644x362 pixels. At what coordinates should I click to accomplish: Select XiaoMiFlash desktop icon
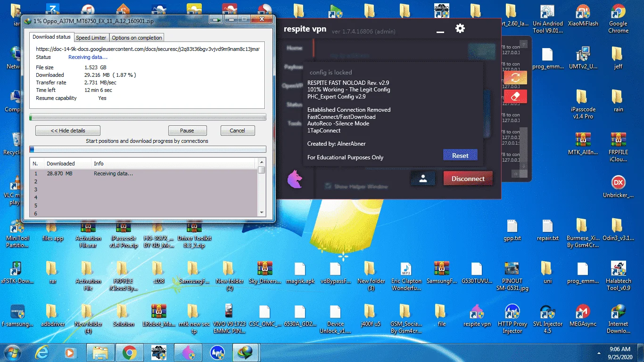(583, 16)
